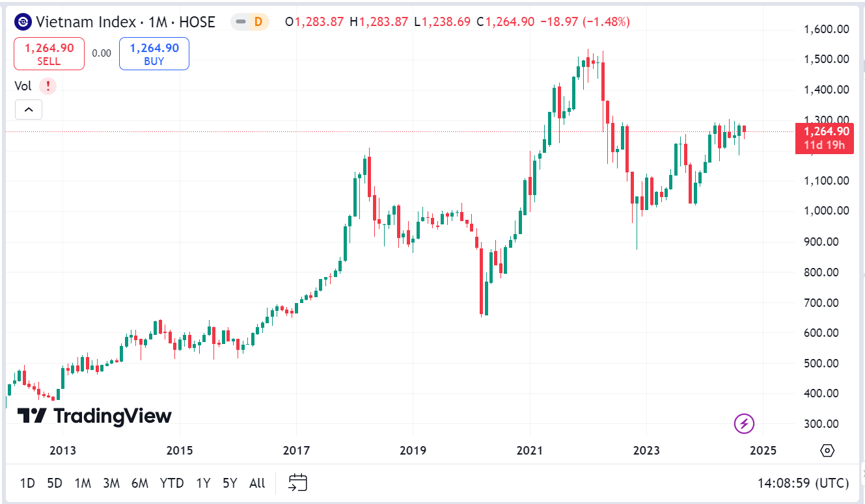Select the 6M time range

click(140, 483)
